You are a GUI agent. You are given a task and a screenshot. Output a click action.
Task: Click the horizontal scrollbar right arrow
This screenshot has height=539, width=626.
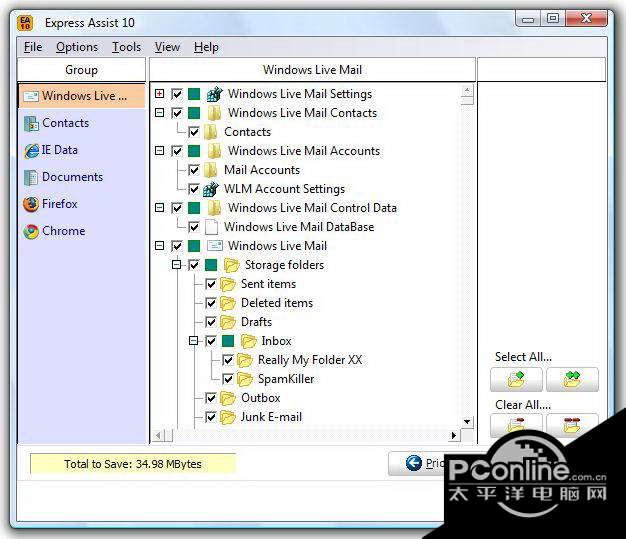coord(454,435)
